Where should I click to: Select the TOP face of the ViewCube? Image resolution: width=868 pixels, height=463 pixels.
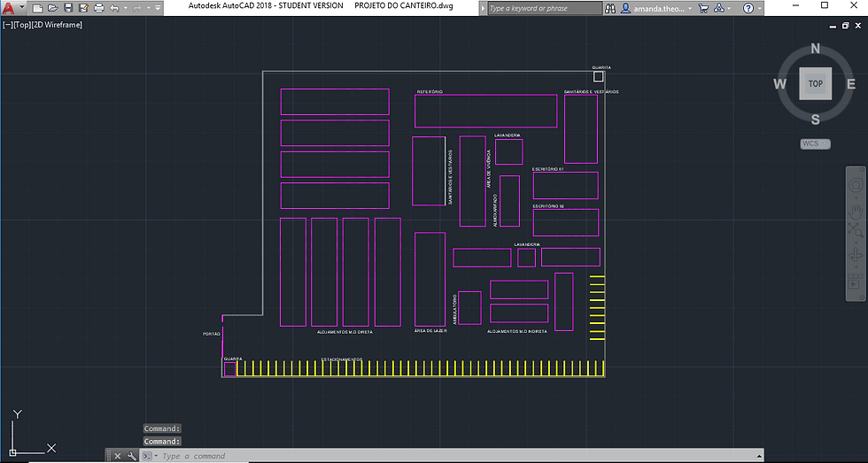pos(815,83)
